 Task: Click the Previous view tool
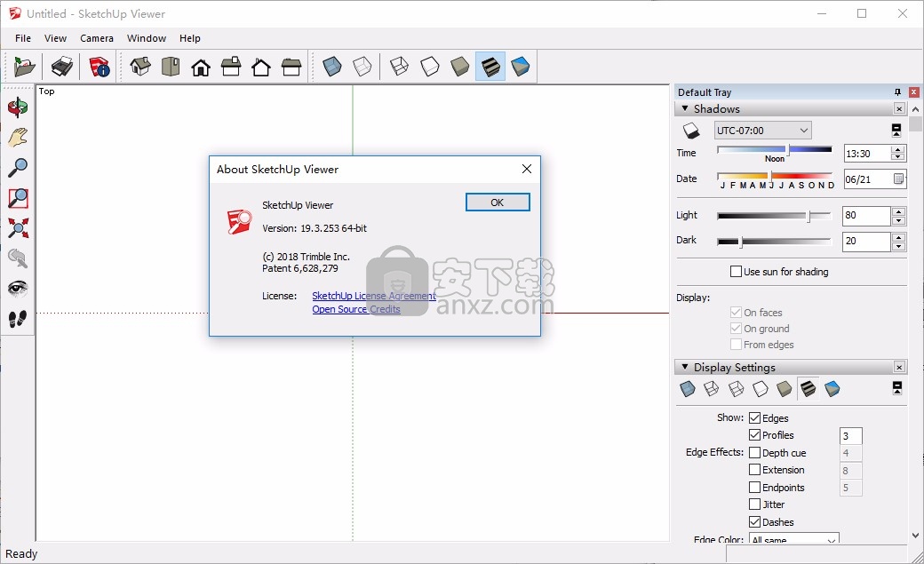pyautogui.click(x=18, y=258)
